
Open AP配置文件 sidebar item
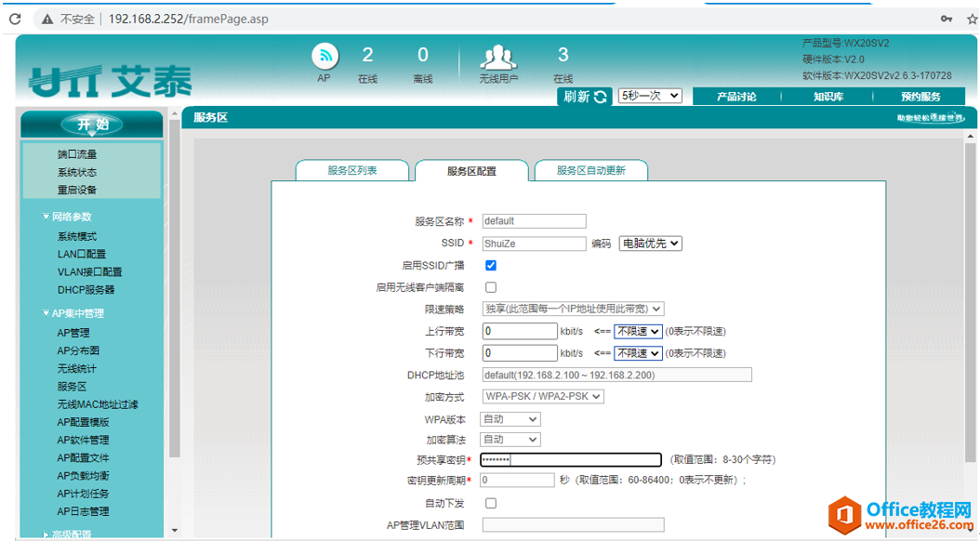(x=83, y=458)
